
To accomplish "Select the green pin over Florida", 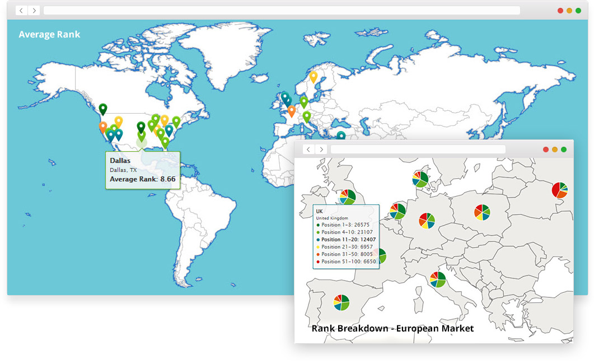I will click(x=165, y=142).
